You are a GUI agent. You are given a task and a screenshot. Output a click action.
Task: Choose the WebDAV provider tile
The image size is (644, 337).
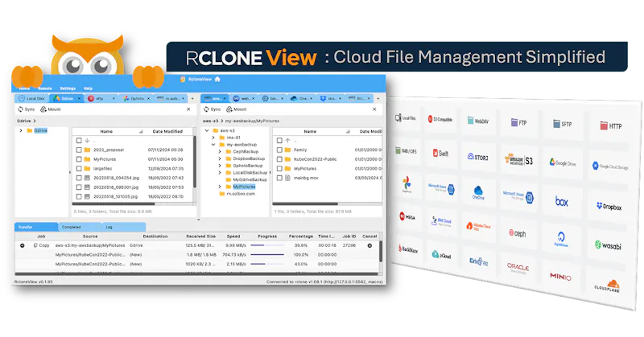[477, 121]
